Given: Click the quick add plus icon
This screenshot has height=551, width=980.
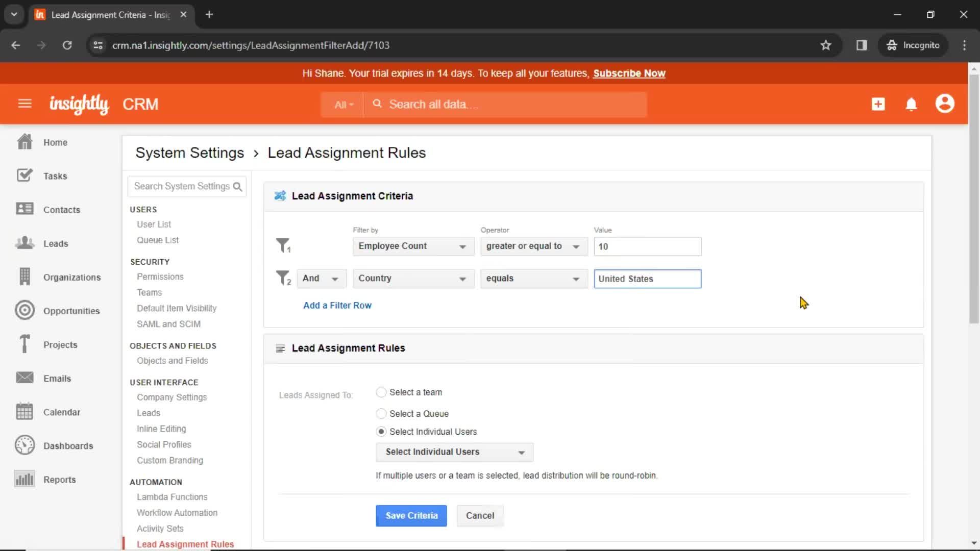Looking at the screenshot, I should [878, 104].
